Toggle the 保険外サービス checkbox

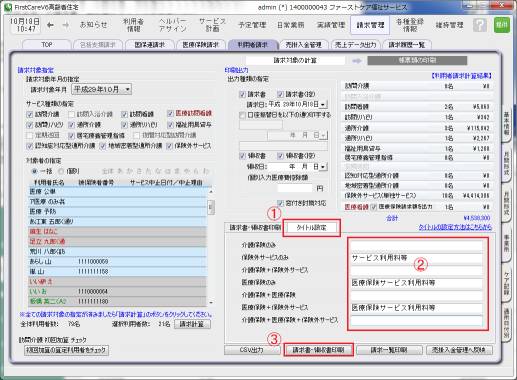click(x=170, y=146)
